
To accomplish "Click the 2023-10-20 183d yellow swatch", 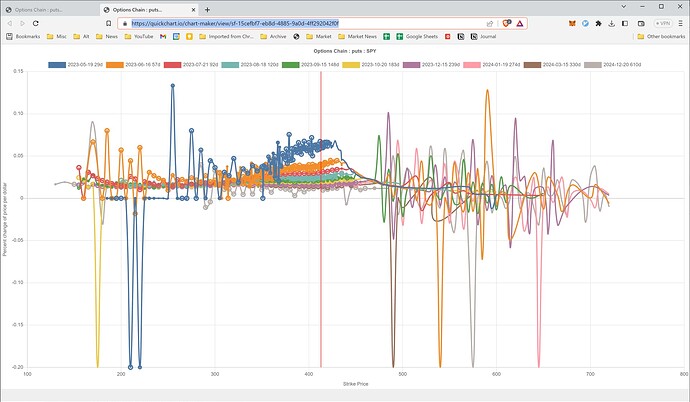I will tap(351, 65).
